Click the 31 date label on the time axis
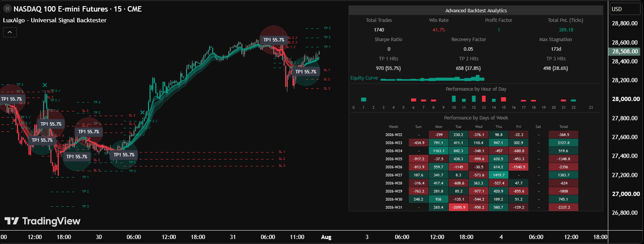This screenshot has width=644, height=244. click(x=233, y=237)
